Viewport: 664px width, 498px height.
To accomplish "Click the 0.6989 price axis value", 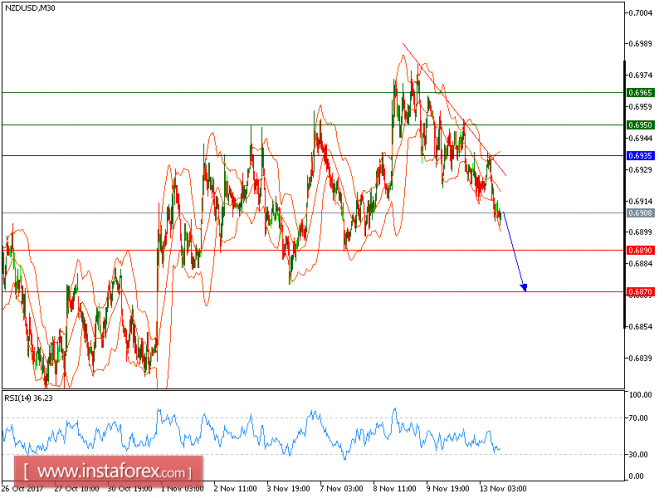I will click(641, 44).
